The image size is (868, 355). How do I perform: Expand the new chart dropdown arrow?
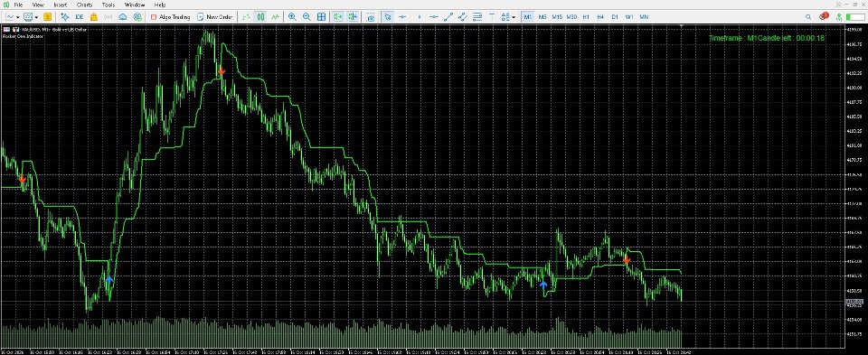pos(18,17)
